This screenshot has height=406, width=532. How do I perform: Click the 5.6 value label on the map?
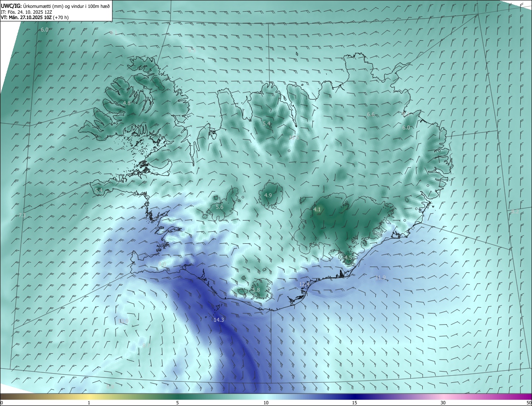point(219,207)
